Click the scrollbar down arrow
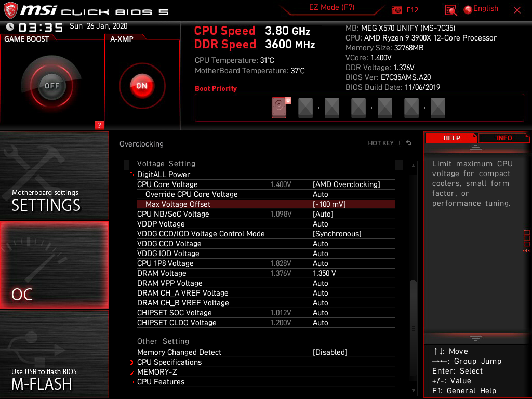The image size is (532, 399). coord(413,391)
